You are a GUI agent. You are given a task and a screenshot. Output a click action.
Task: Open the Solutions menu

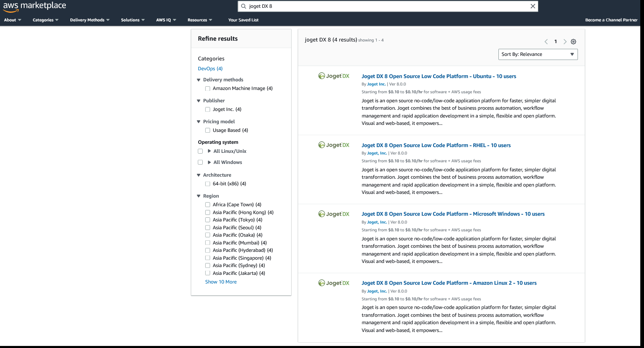[132, 20]
